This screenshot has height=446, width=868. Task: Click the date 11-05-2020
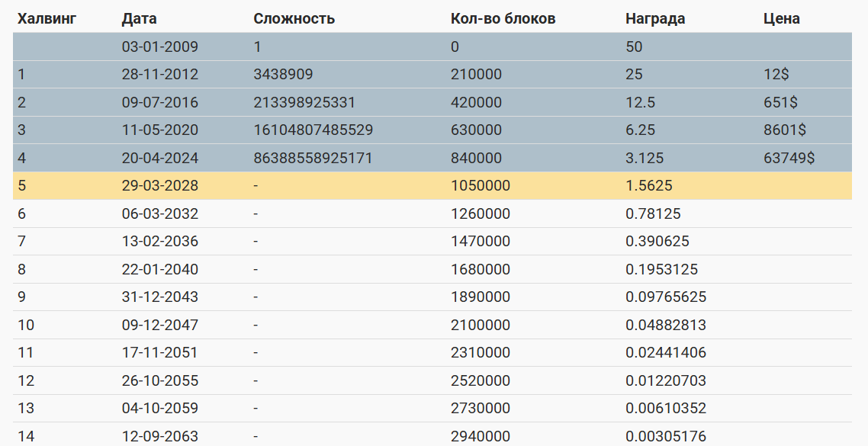point(159,130)
